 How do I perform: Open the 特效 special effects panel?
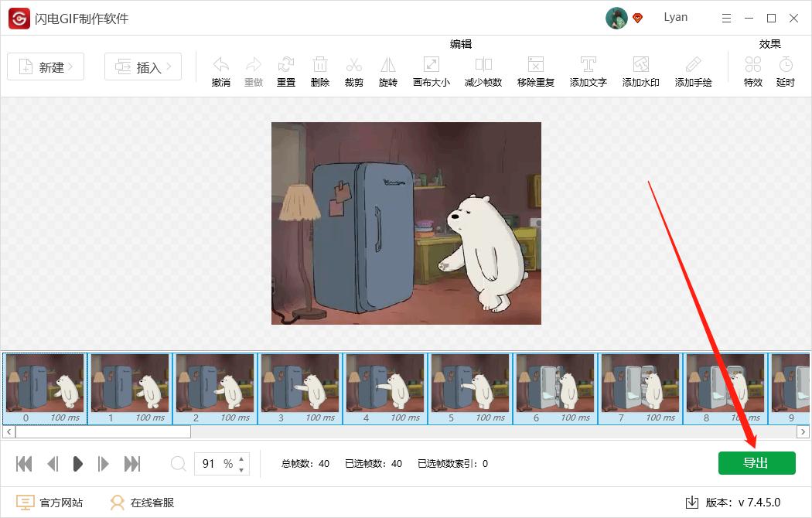(x=752, y=70)
